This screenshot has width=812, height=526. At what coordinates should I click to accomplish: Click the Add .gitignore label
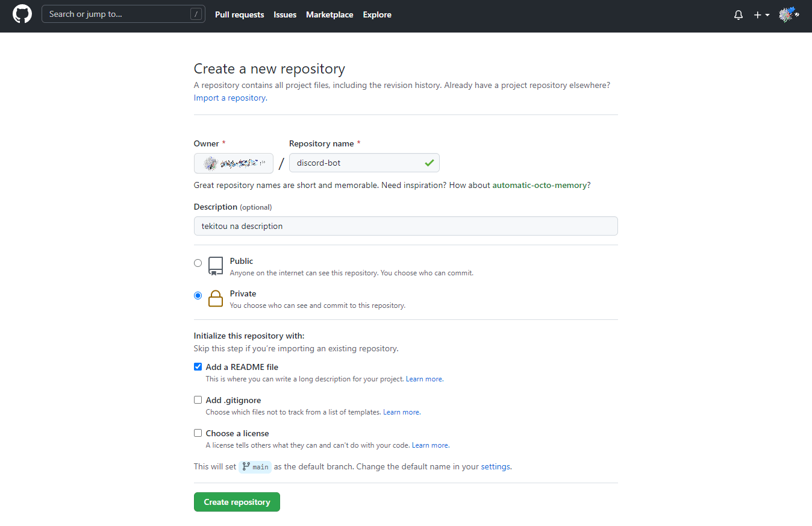tap(233, 400)
